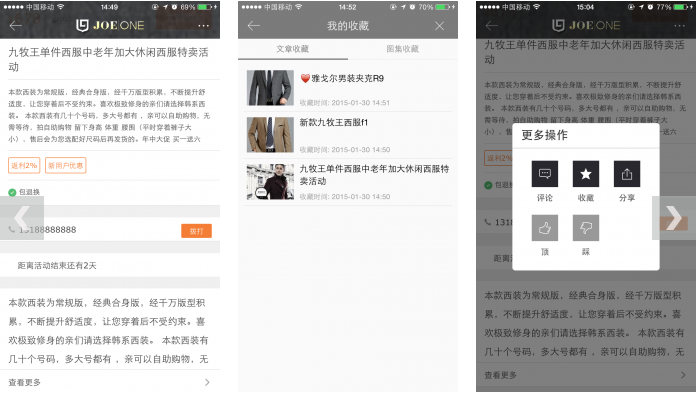
Task: Click 我的收藏 header title
Action: [x=348, y=26]
